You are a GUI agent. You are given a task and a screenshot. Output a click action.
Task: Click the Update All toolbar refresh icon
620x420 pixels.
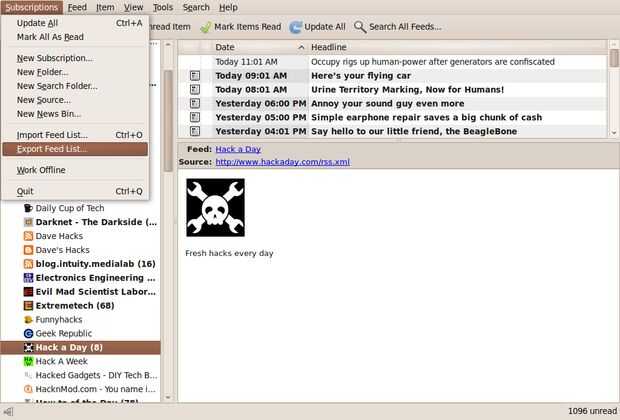[x=295, y=27]
